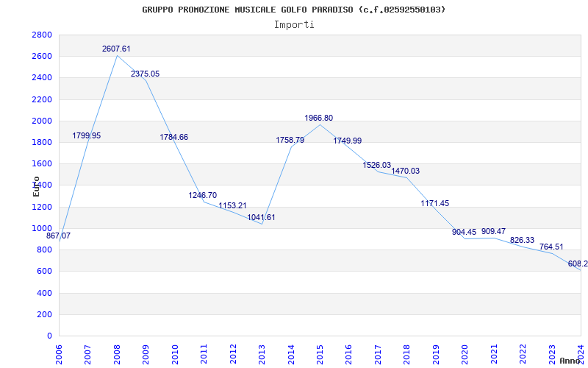Select data label 1246.70
588x368 pixels.
(203, 196)
